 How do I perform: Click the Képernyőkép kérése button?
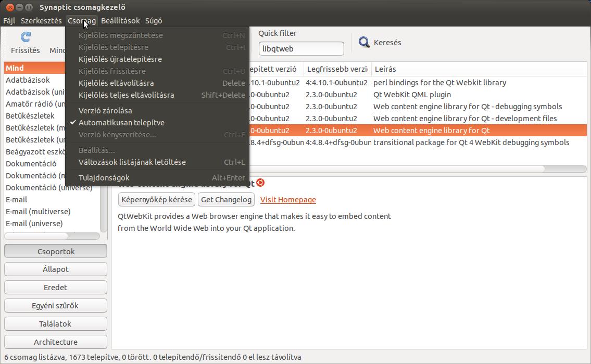(x=156, y=200)
